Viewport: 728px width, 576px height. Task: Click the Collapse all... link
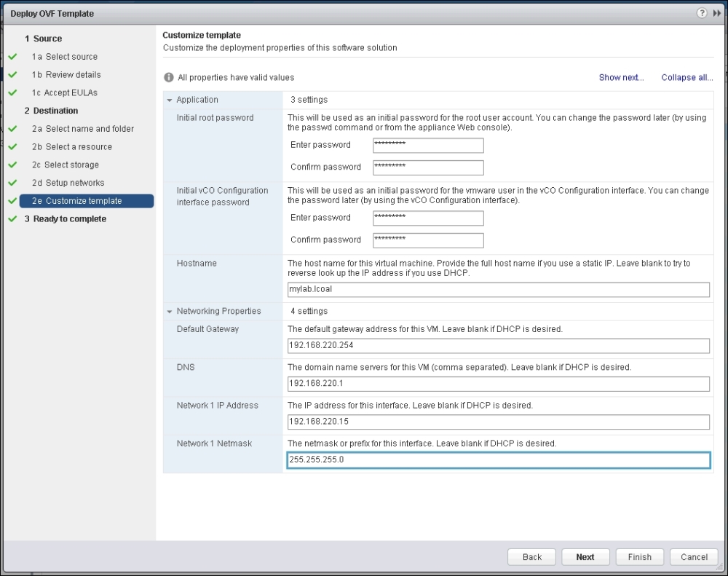tap(687, 77)
